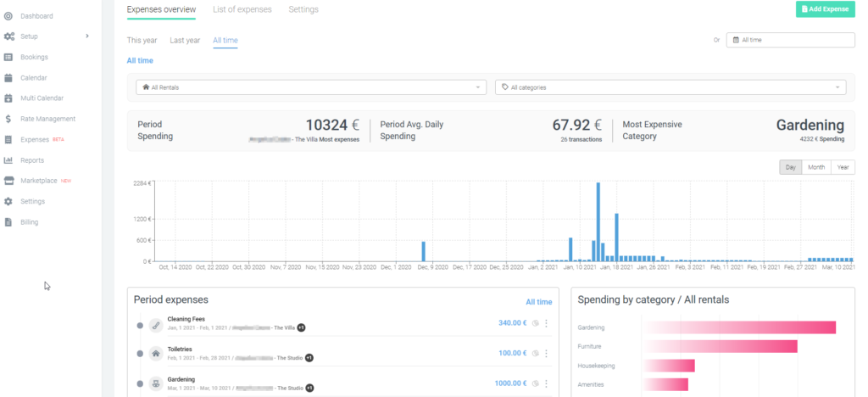868x397 pixels.
Task: Click the Housekeeping bar in category chart
Action: (670, 366)
